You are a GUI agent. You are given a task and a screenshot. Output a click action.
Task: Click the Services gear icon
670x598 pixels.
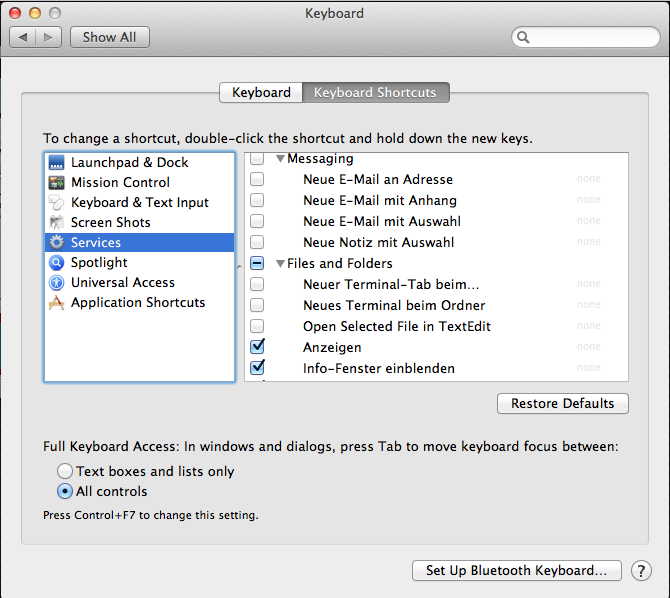click(x=56, y=242)
